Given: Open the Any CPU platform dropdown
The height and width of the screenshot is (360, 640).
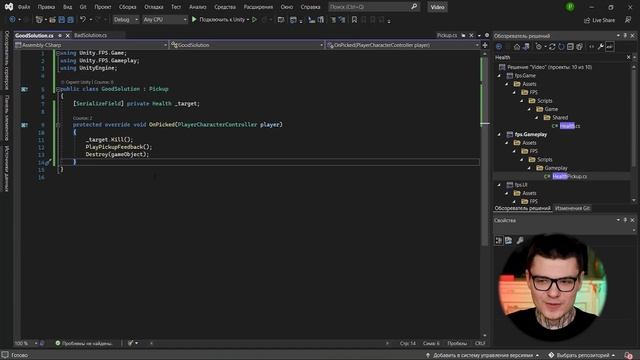Looking at the screenshot, I should pos(165,20).
